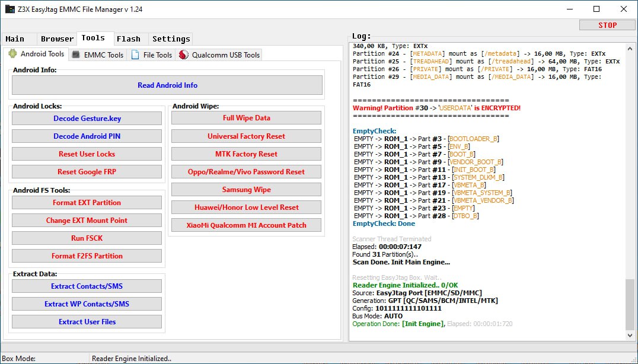Screen dimensions: 638x364
Task: Click Reset Google FRP button
Action: (87, 172)
